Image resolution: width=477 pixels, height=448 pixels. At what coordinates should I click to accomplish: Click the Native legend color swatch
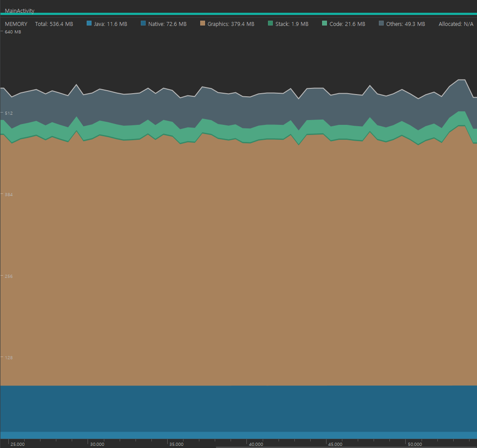[143, 23]
